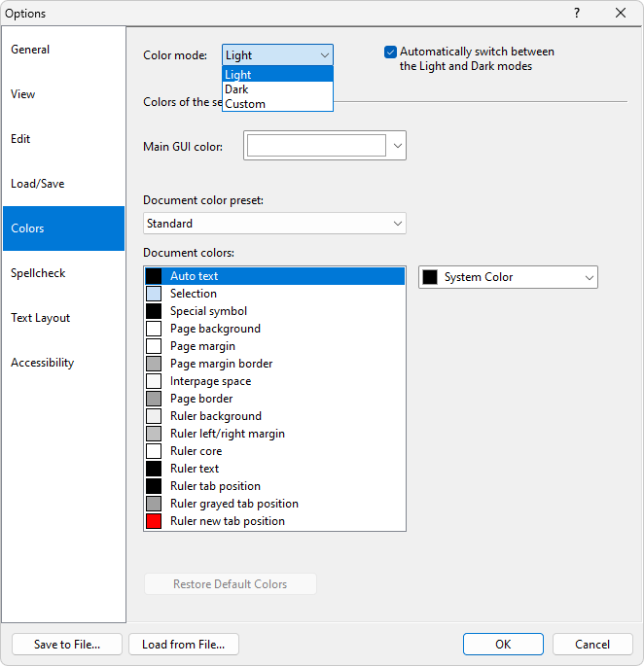Choose Interpage space color item

point(210,381)
